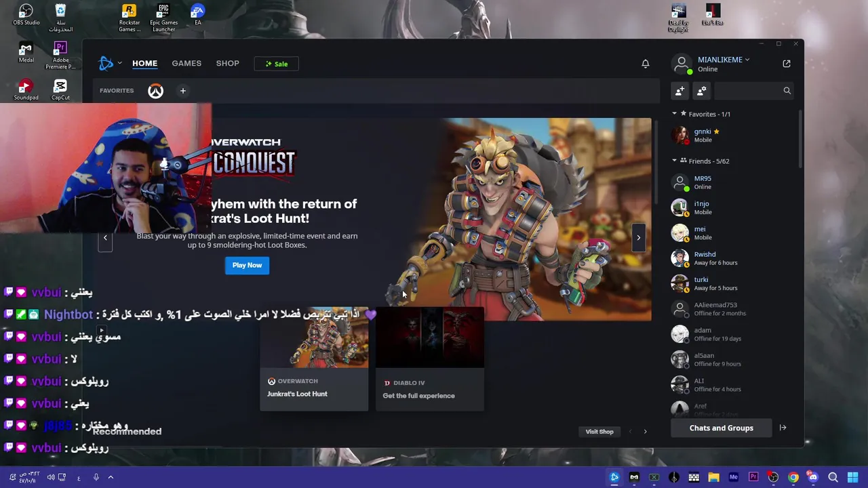Open Rockstar Games Launcher desktop shortcut

click(130, 18)
